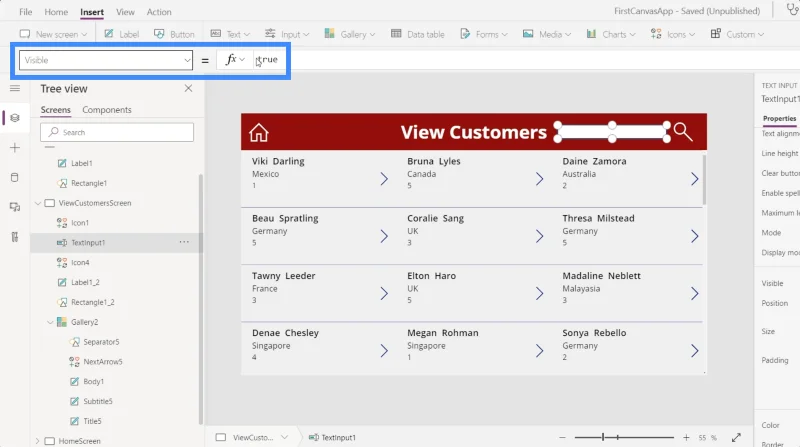The width and height of the screenshot is (800, 447).
Task: Select Rectangle1_2 in the tree
Action: (x=92, y=302)
